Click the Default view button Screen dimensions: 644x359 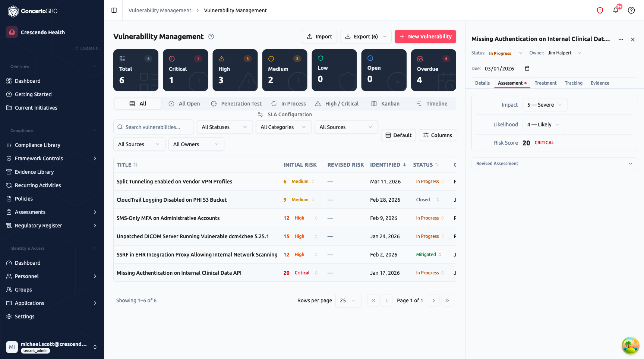tap(398, 135)
